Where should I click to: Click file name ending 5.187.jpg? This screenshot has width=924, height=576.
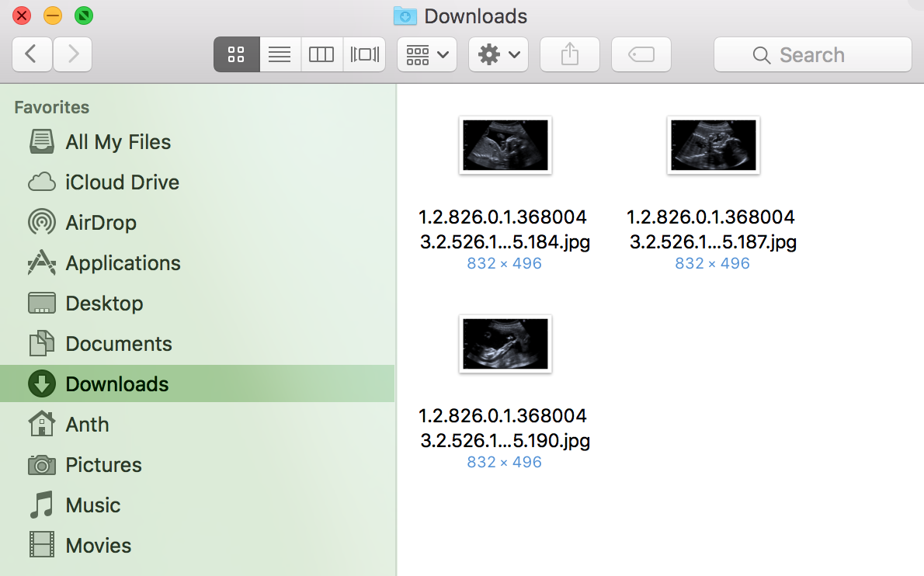[713, 230]
